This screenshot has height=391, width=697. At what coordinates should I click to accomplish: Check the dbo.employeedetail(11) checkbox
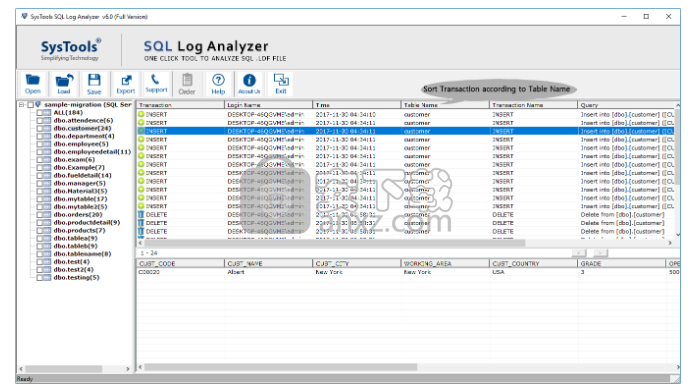tap(40, 152)
